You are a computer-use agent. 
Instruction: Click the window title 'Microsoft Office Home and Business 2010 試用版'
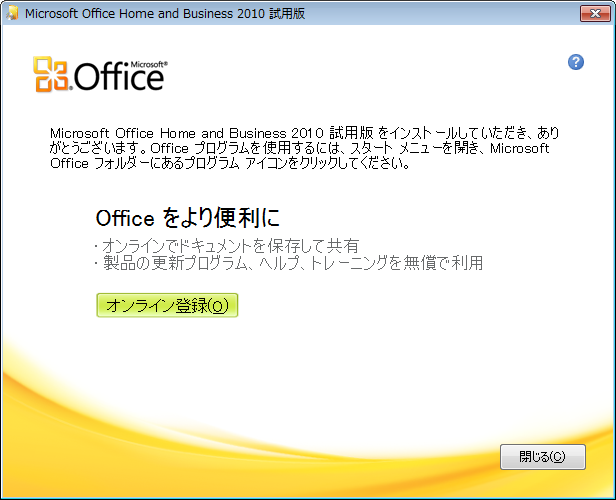pyautogui.click(x=165, y=14)
